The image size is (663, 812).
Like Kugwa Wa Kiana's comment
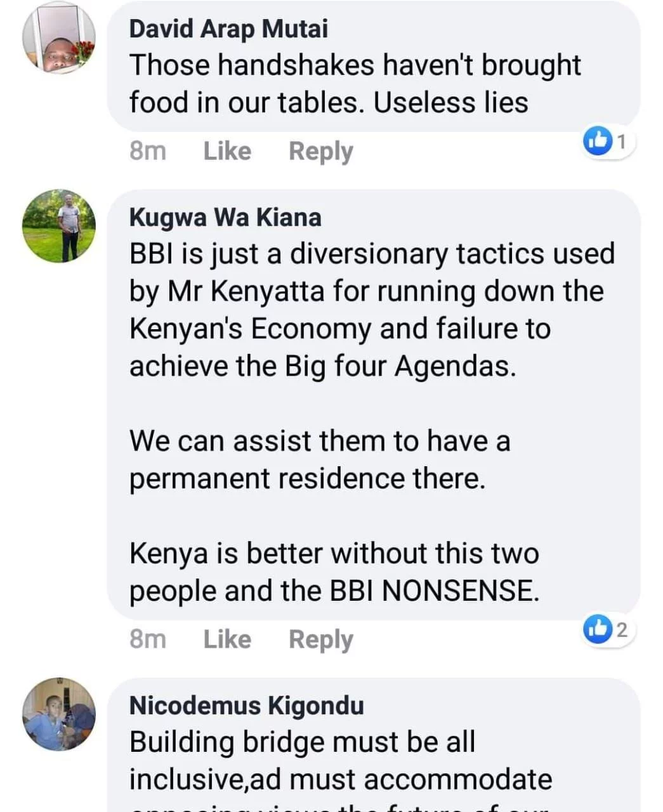pyautogui.click(x=227, y=639)
